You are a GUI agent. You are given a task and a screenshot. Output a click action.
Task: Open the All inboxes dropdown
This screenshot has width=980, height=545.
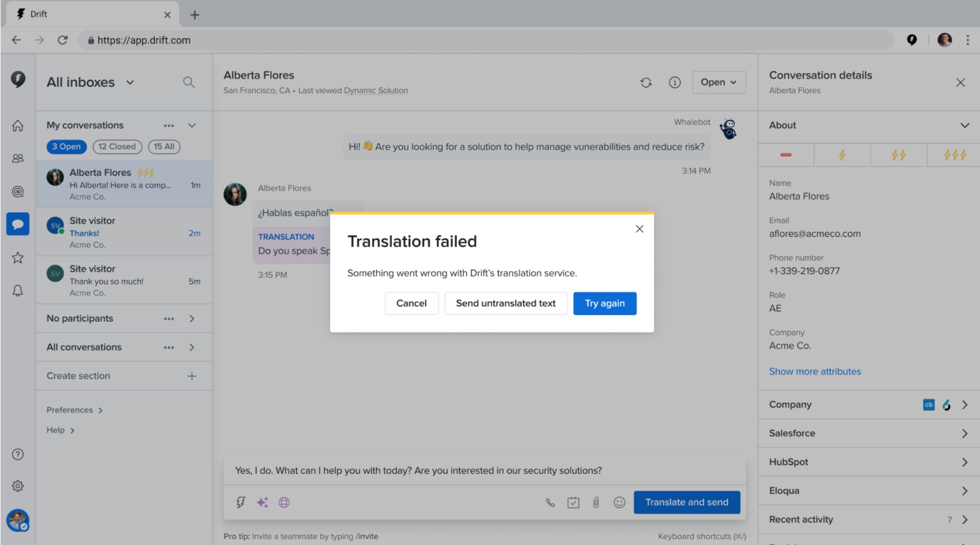(91, 82)
